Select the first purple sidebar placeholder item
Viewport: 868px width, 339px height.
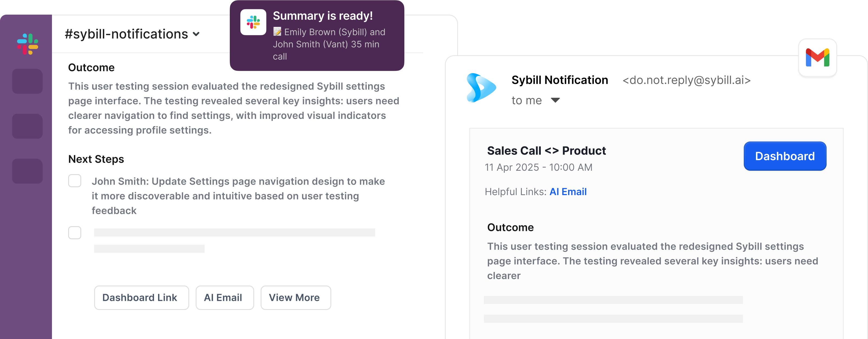(x=27, y=81)
